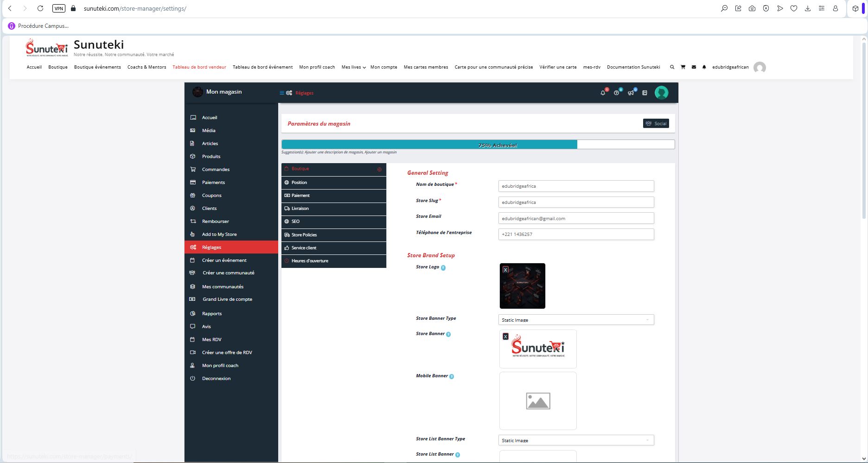Open the Store Banner Type dropdown
This screenshot has height=463, width=868.
pyautogui.click(x=576, y=320)
